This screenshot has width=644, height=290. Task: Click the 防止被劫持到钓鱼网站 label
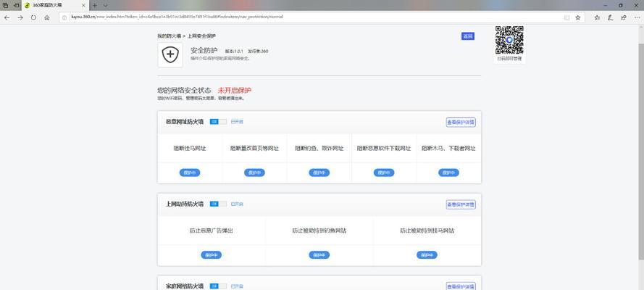[x=319, y=231]
